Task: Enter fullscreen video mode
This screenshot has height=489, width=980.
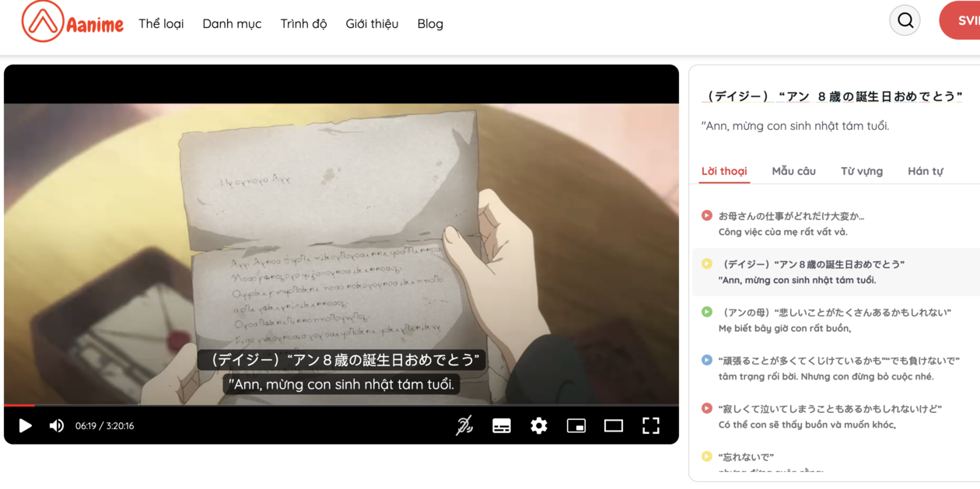Action: coord(651,425)
